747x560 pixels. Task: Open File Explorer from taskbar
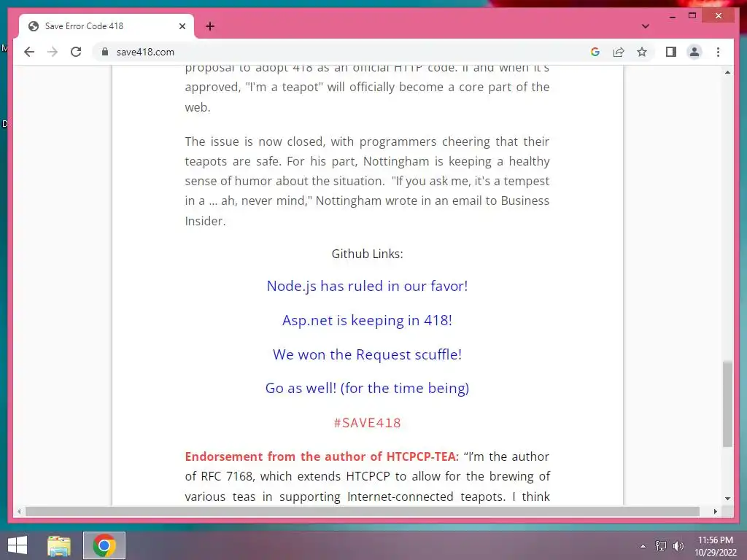(x=59, y=545)
